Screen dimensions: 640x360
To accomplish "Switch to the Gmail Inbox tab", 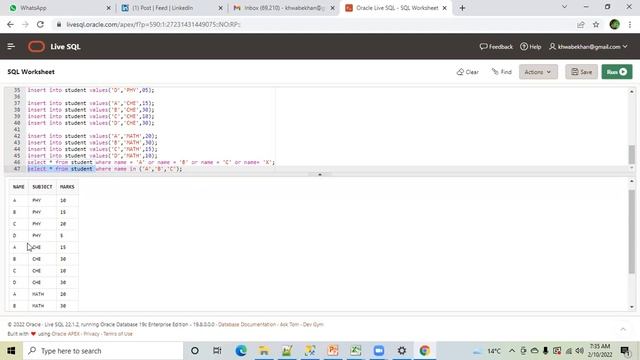I will click(x=283, y=8).
